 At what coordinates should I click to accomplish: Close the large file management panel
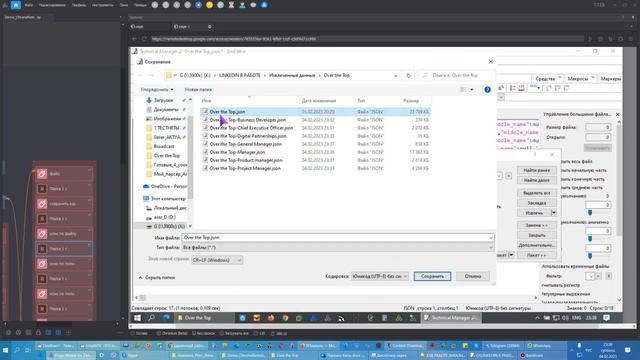coord(618,114)
